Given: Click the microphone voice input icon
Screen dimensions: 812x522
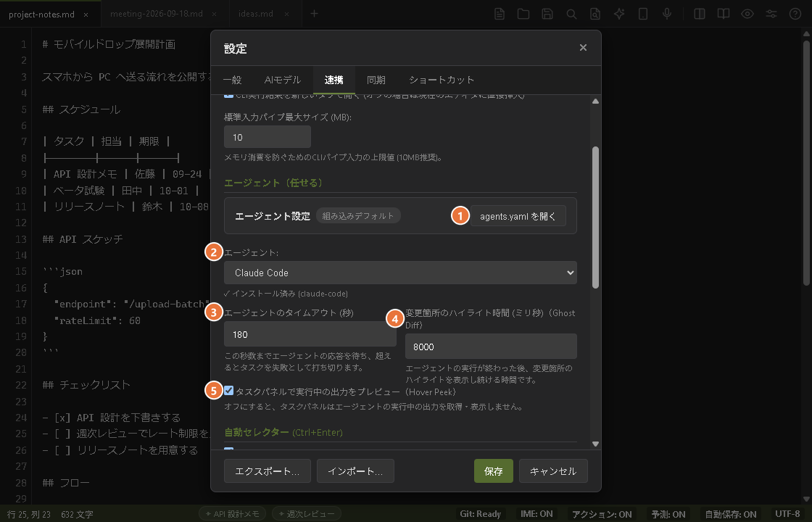Looking at the screenshot, I should 667,14.
